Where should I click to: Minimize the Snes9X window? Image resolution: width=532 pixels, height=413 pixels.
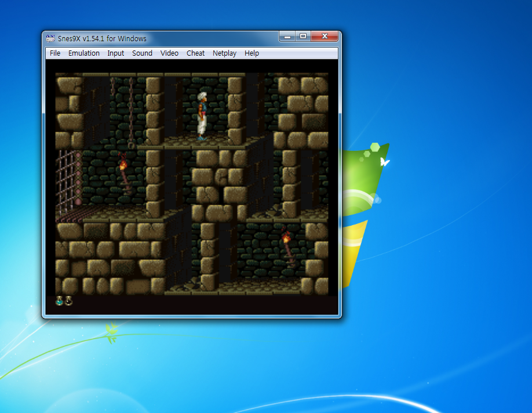(287, 37)
